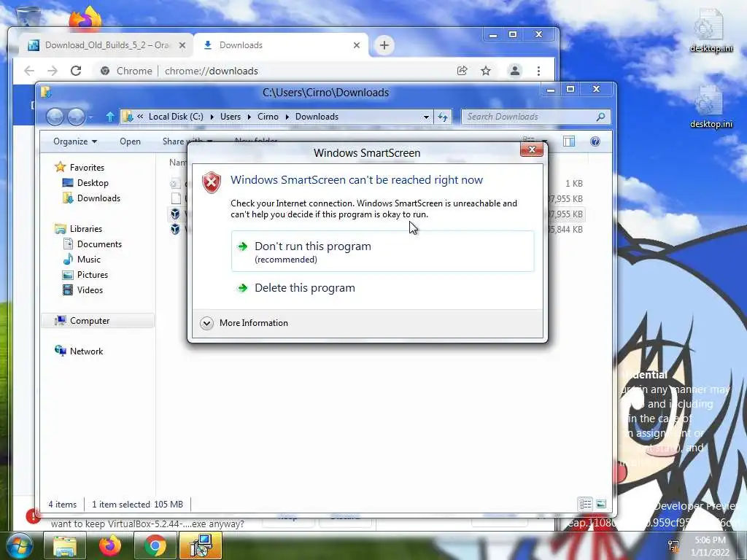Image resolution: width=747 pixels, height=560 pixels.
Task: Switch to Downloads Chrome tab
Action: (281, 45)
